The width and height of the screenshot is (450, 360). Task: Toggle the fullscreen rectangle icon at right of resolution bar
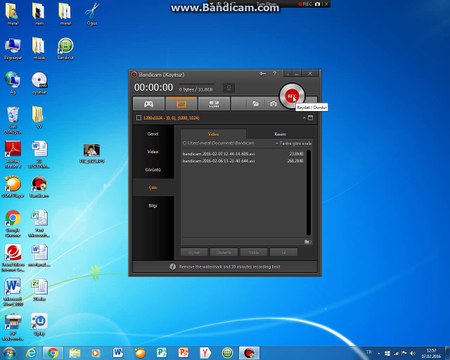click(x=310, y=118)
